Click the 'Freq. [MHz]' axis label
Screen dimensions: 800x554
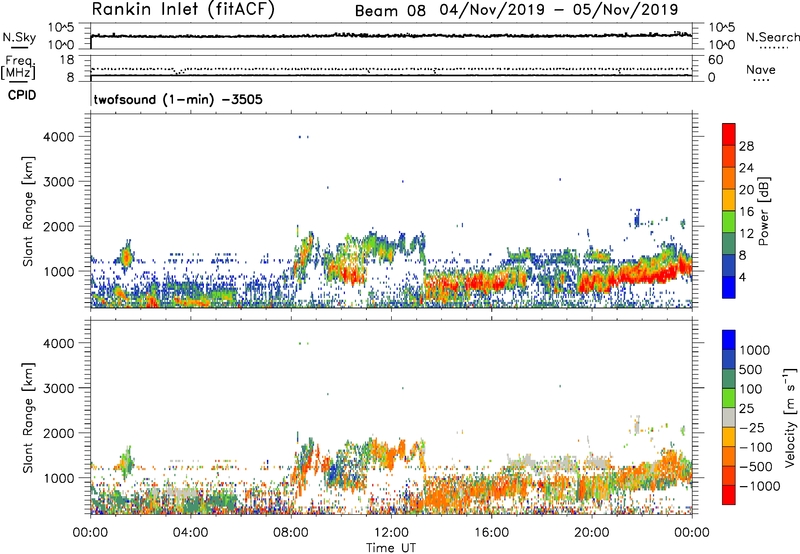click(x=18, y=67)
